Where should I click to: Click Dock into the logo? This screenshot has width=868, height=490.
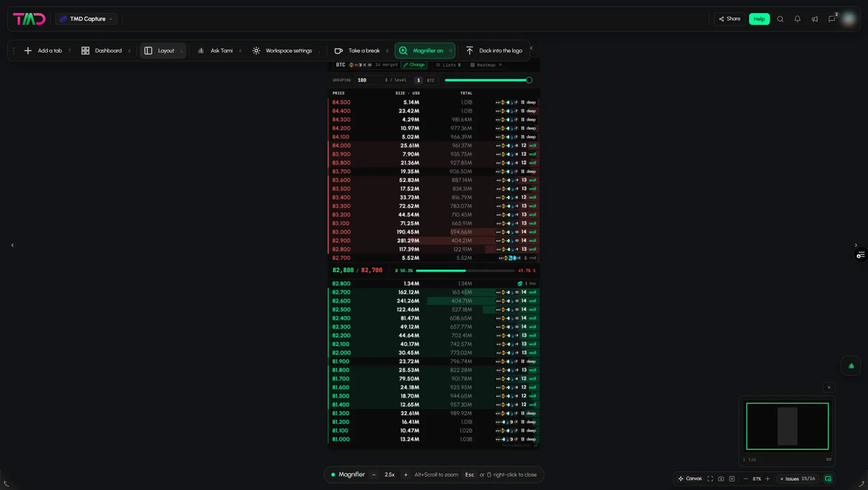pyautogui.click(x=494, y=51)
